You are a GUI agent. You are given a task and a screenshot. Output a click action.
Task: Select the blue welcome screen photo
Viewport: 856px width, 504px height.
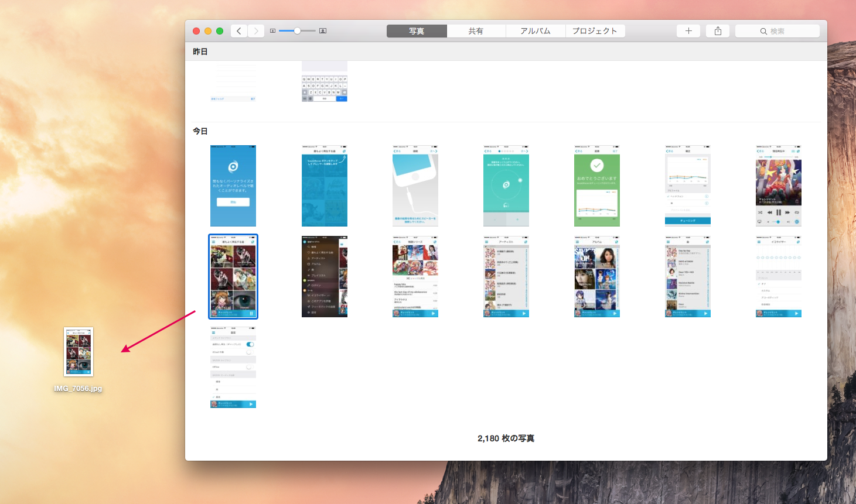(233, 186)
